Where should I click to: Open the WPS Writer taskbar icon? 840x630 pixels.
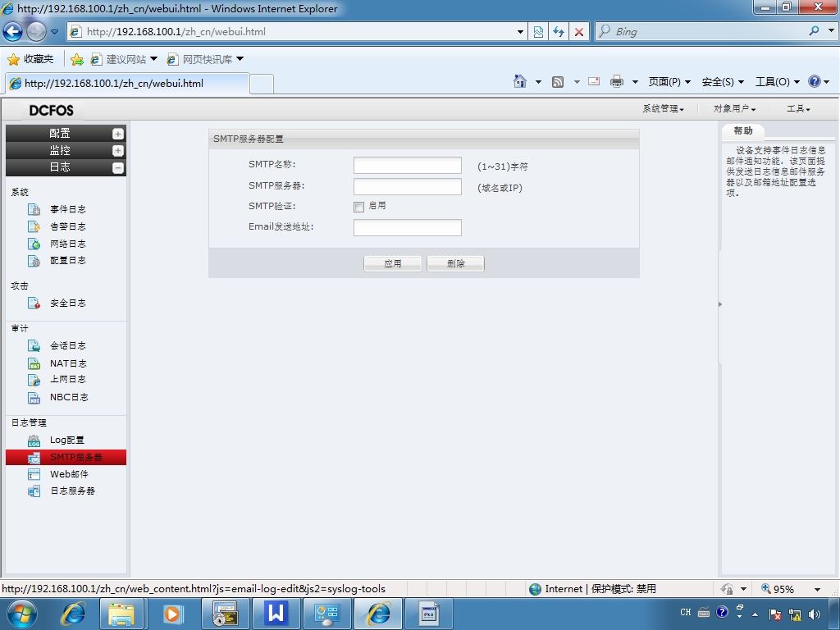pyautogui.click(x=276, y=614)
